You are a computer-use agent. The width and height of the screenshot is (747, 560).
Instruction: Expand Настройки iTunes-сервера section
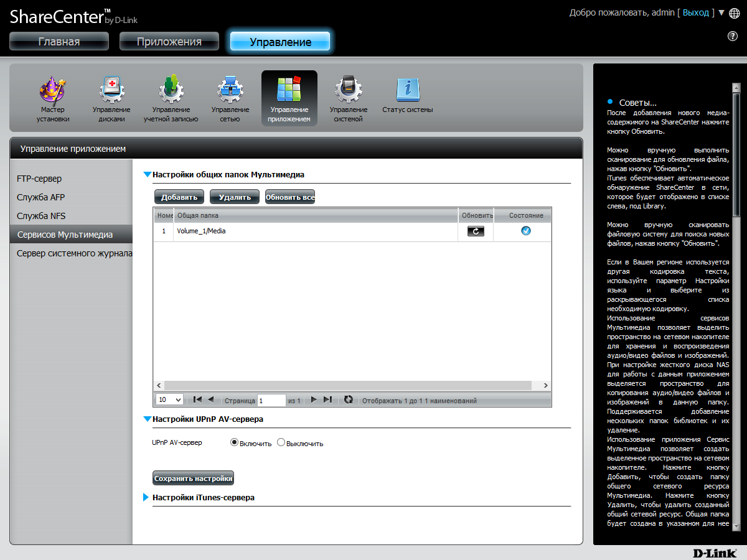(x=146, y=497)
